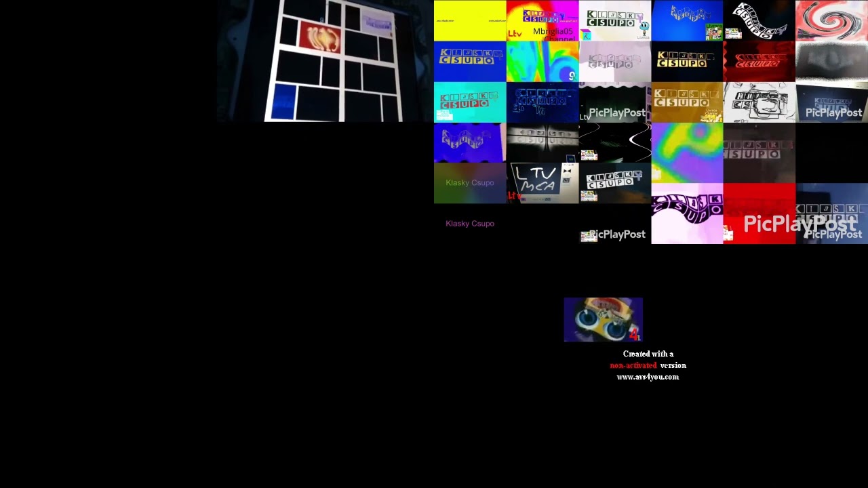Select the black tile with wavy white logo
868x488 pixels.
pos(759,20)
